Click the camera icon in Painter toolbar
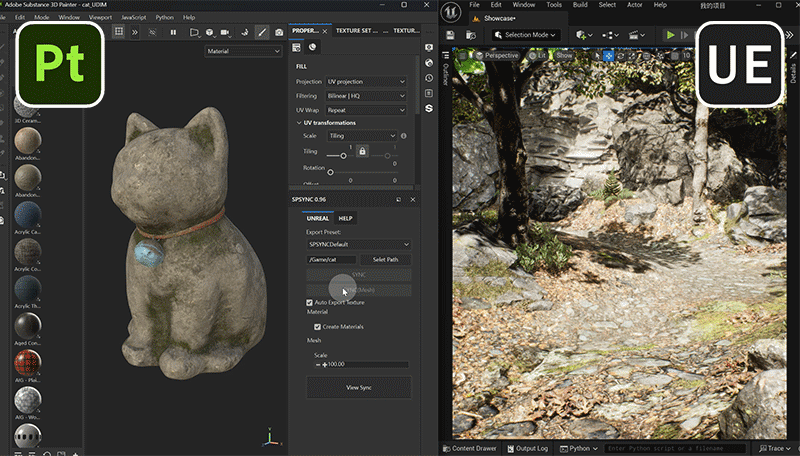800x456 pixels. (x=279, y=32)
